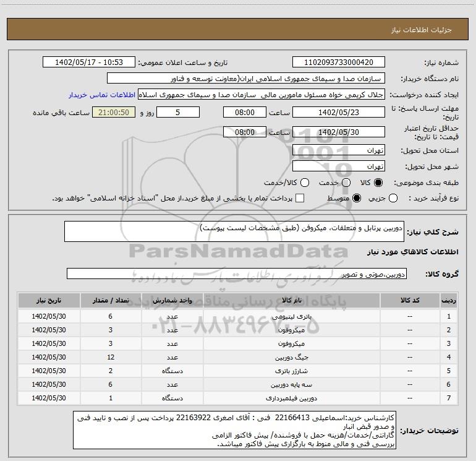Click the اطلاعات کالاهای مورد نیاز heading
This screenshot has height=461, width=476.
click(412, 252)
